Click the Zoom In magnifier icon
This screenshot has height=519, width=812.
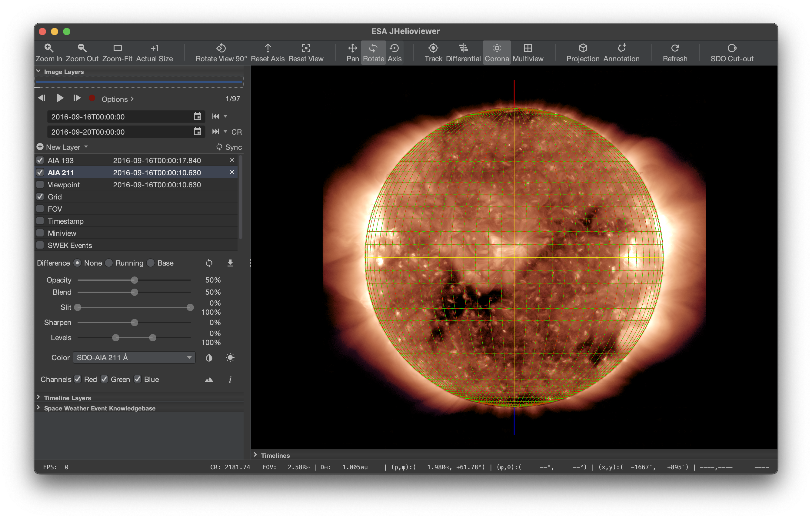(49, 48)
